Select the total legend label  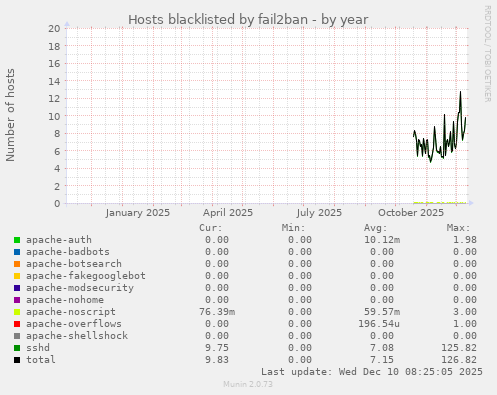tap(41, 360)
